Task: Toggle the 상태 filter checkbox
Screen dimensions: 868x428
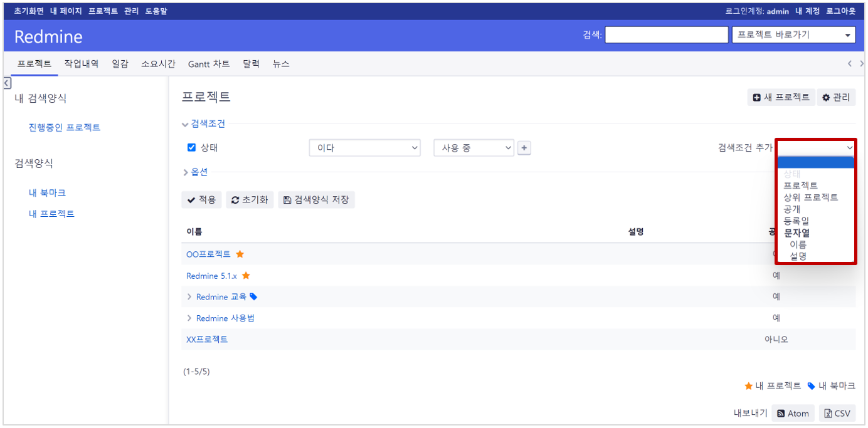Action: click(192, 148)
